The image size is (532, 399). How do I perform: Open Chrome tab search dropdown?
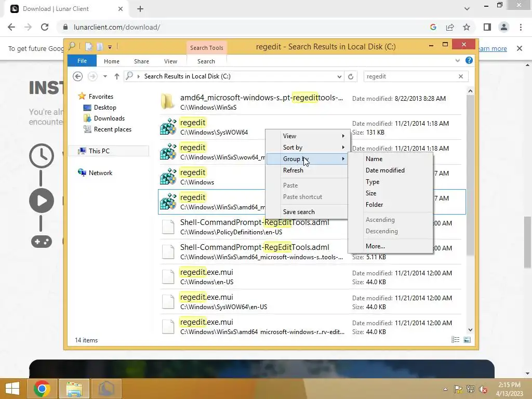point(467,9)
